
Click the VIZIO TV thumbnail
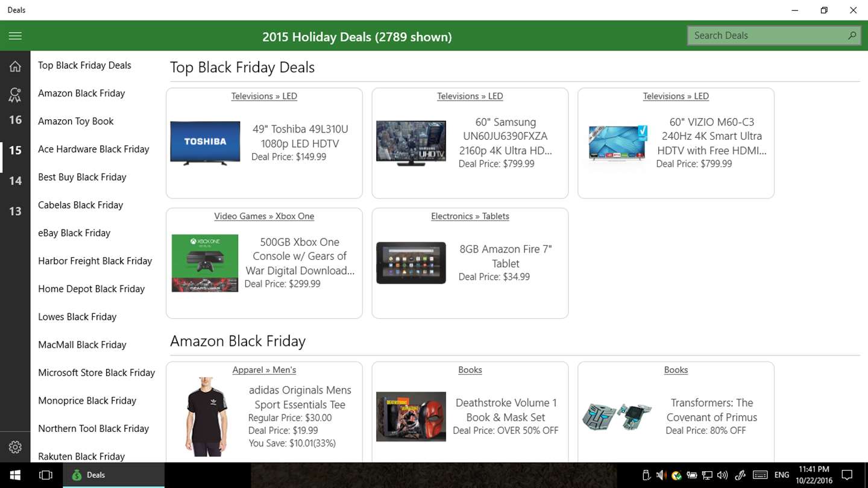[617, 145]
